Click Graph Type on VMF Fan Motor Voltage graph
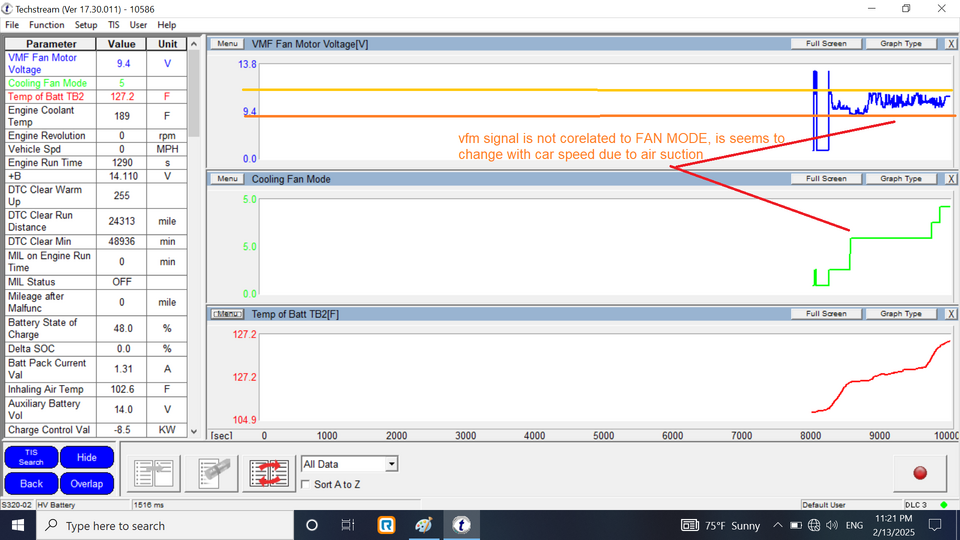Viewport: 960px width, 540px height. click(x=901, y=43)
